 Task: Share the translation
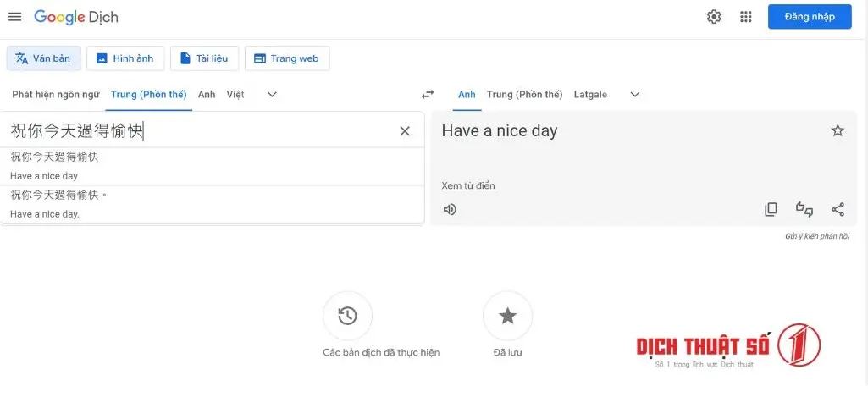(x=838, y=209)
